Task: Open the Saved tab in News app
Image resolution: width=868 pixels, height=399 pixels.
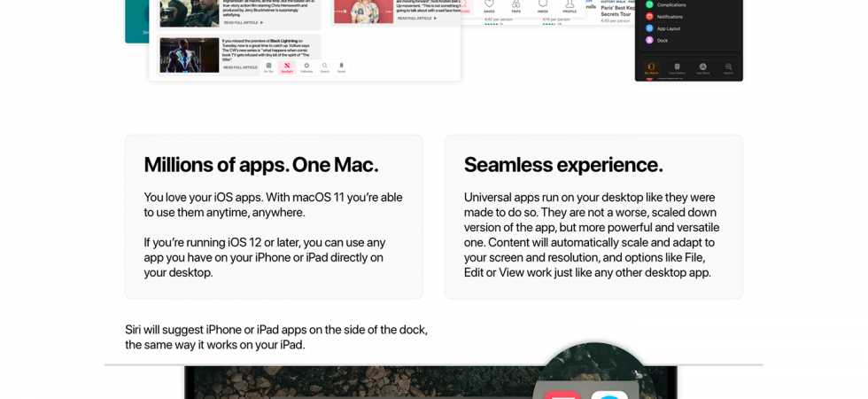Action: click(342, 67)
